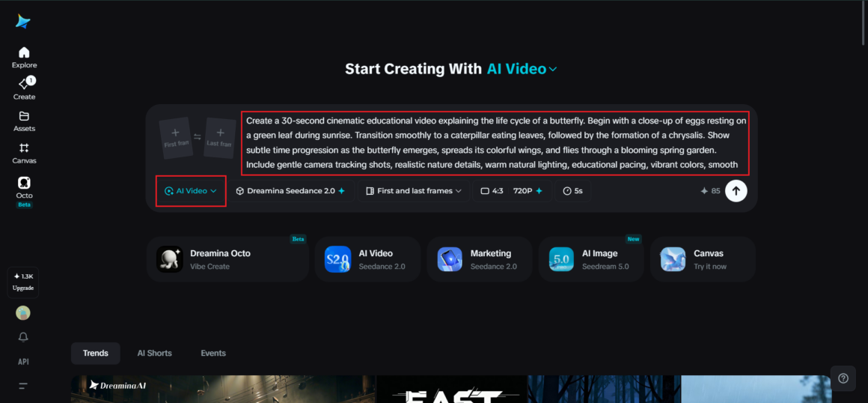Click the page vertical scrollbar
Viewport: 868px width, 403px height.
(x=864, y=23)
